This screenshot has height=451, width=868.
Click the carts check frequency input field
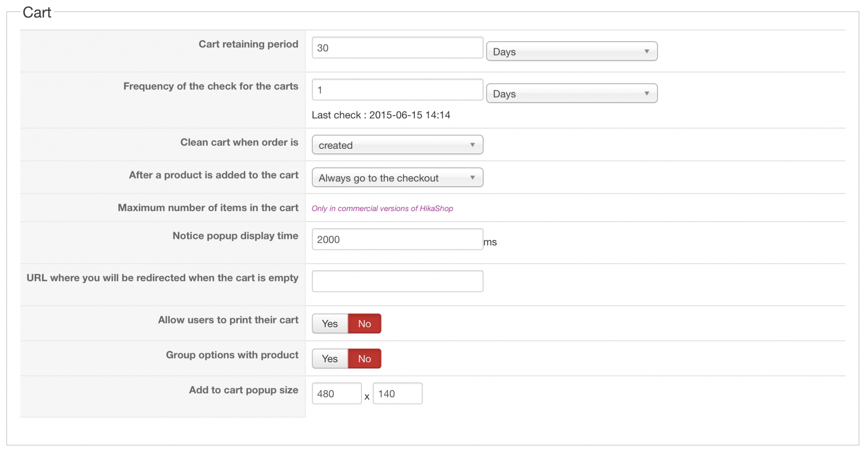pos(397,90)
